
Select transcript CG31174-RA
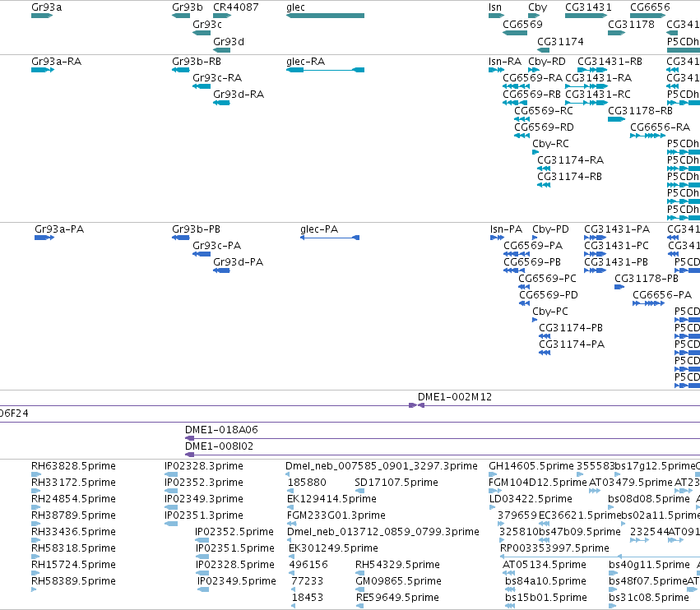tap(570, 159)
